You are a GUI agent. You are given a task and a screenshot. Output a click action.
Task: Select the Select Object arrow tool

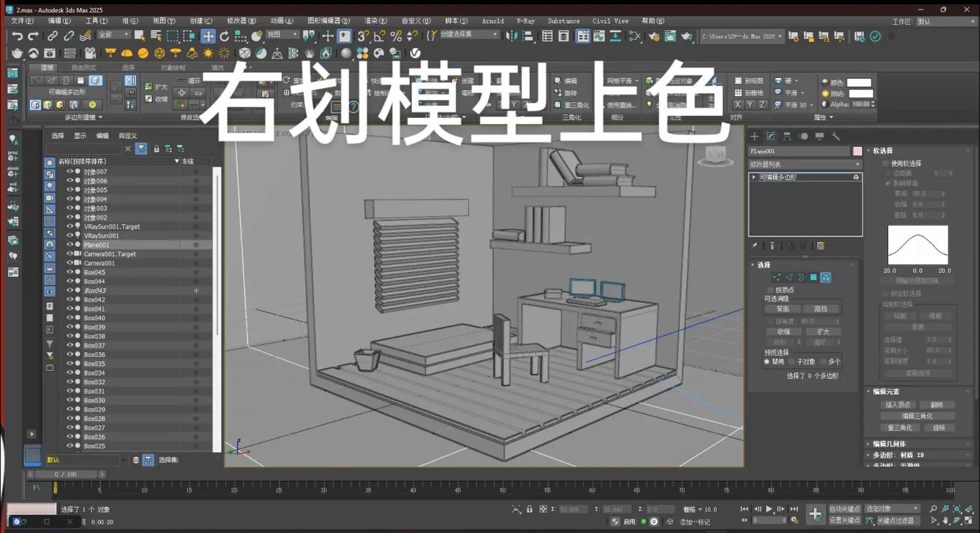(139, 36)
